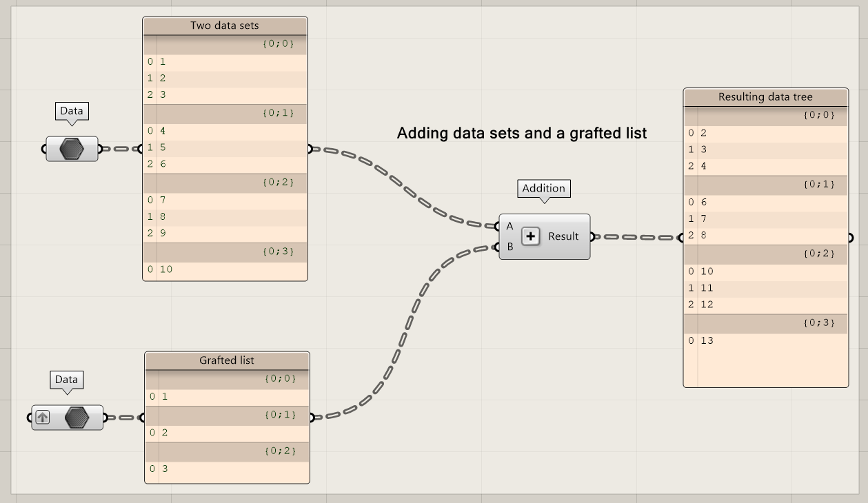The width and height of the screenshot is (868, 503).
Task: Select the 'Resulting data tree' panel title bar
Action: tap(765, 97)
